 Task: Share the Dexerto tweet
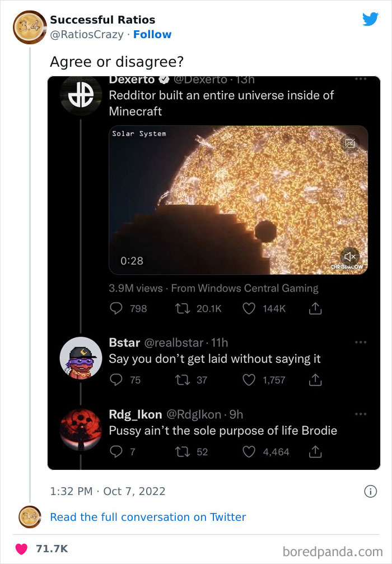click(x=315, y=308)
